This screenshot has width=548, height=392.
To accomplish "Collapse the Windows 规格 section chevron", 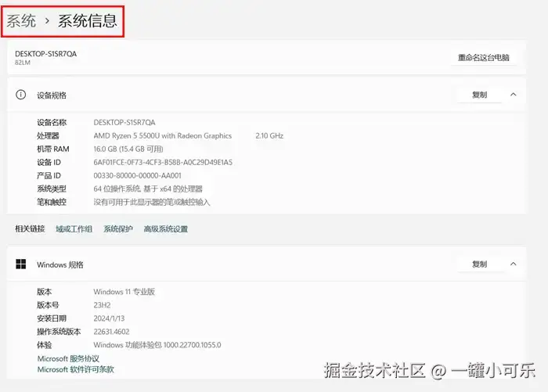I will [513, 264].
